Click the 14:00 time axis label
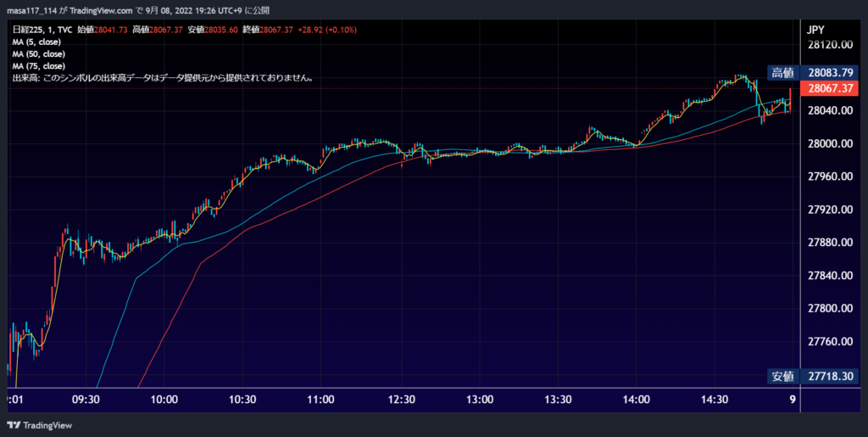This screenshot has height=437, width=868. pyautogui.click(x=637, y=400)
